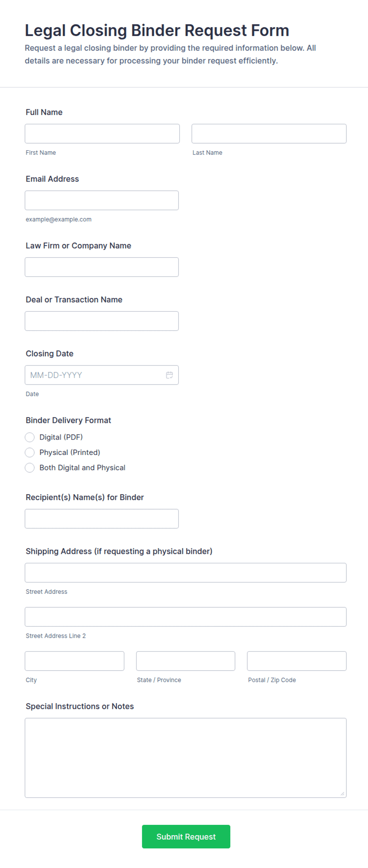Select Both Digital and Physical option
The width and height of the screenshot is (368, 868).
click(30, 468)
